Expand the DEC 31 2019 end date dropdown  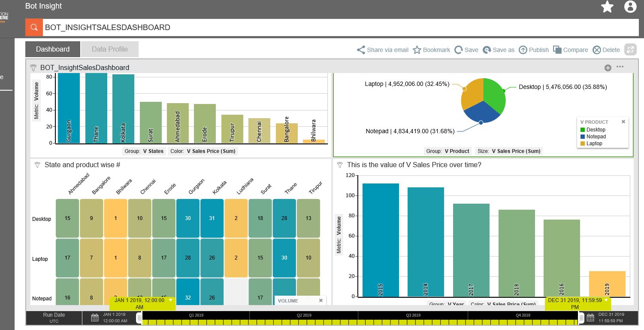coord(605,300)
